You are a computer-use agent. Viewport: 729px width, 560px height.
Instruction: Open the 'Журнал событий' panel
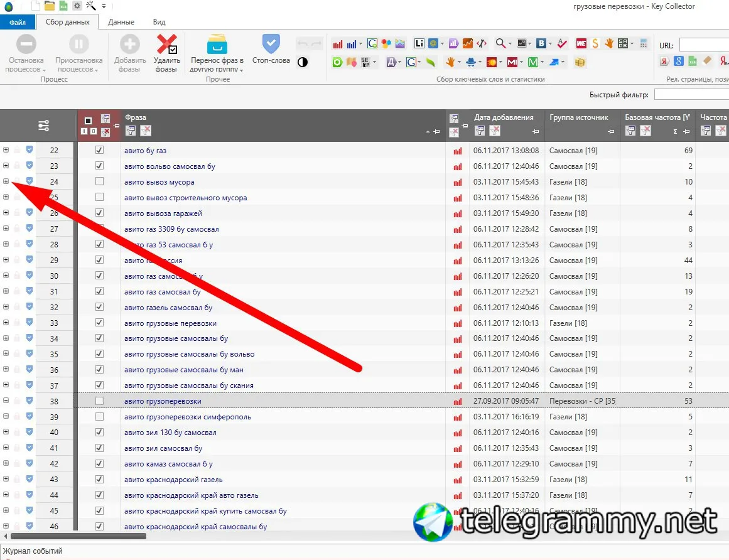pyautogui.click(x=33, y=551)
